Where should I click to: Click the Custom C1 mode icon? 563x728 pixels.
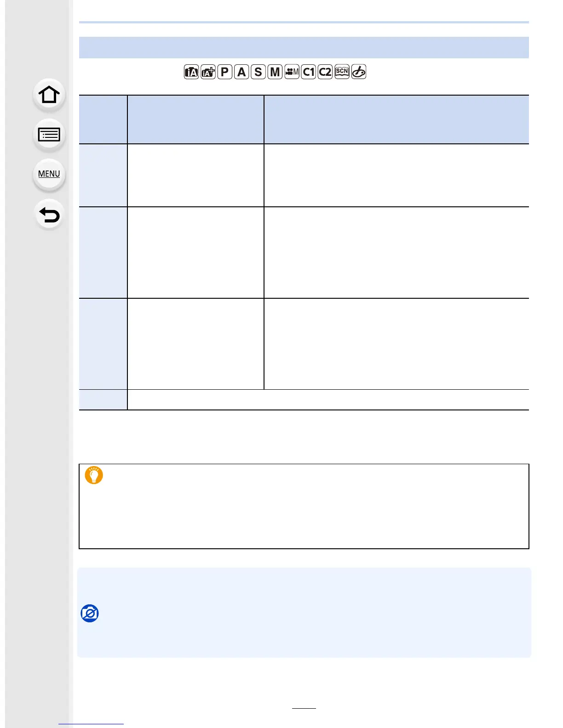pos(308,72)
